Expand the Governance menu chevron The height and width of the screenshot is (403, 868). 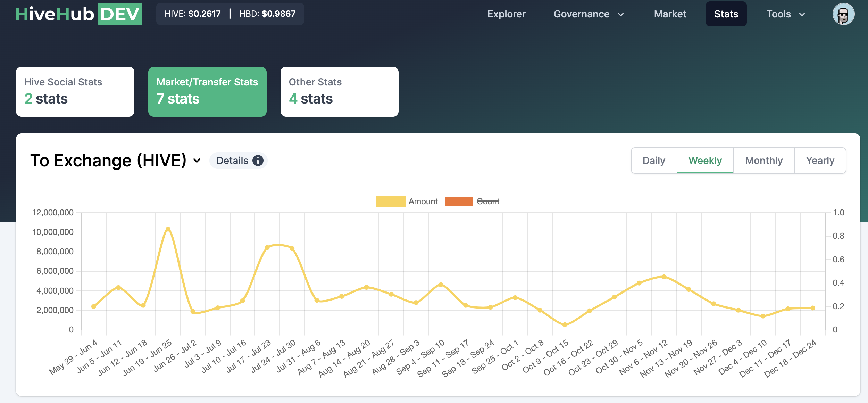tap(621, 14)
